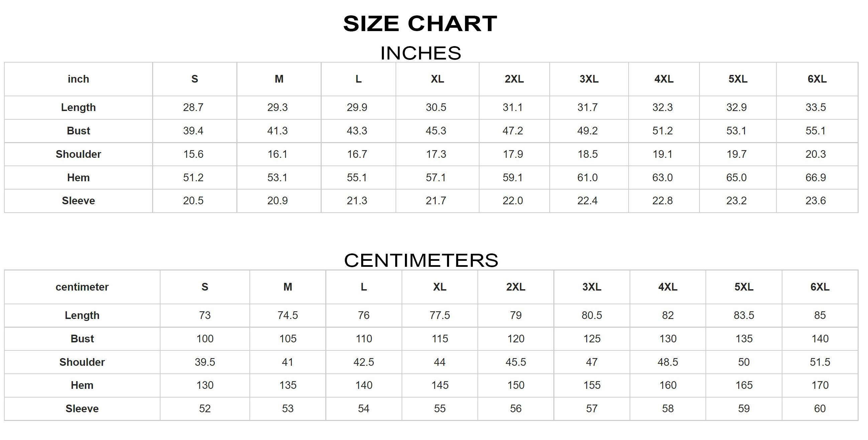The image size is (868, 440).
Task: Click Sleeve row label in centimeters table
Action: [82, 409]
